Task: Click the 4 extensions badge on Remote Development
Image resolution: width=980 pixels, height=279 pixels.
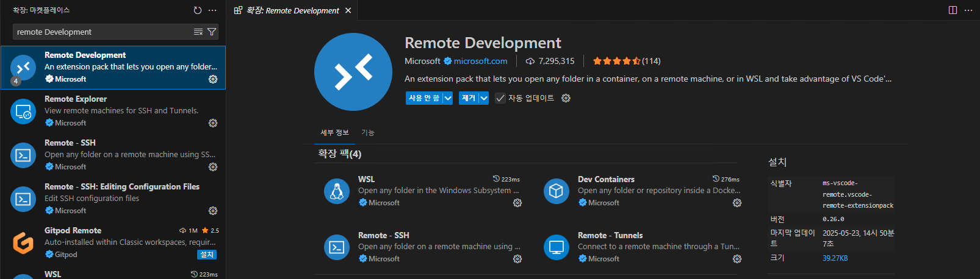Action: pyautogui.click(x=16, y=81)
